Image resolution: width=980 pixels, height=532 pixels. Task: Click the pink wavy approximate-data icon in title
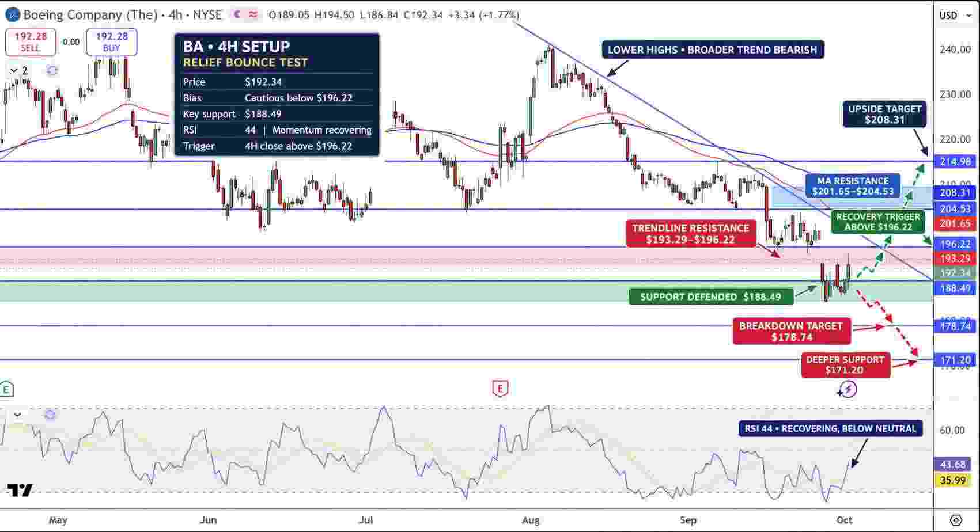[253, 15]
